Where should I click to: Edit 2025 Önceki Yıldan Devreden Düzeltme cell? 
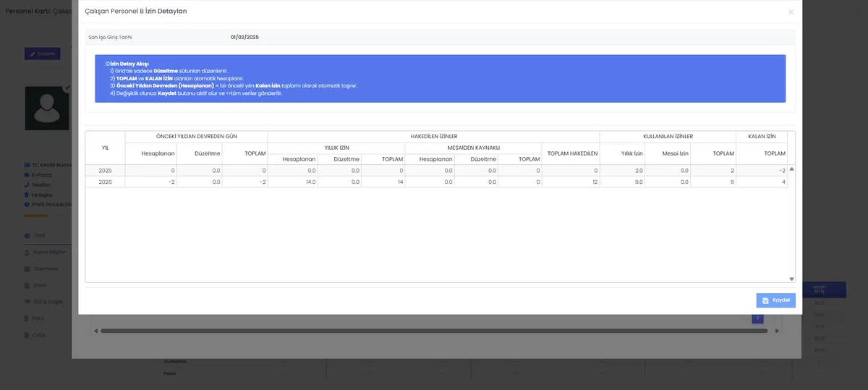(x=199, y=171)
